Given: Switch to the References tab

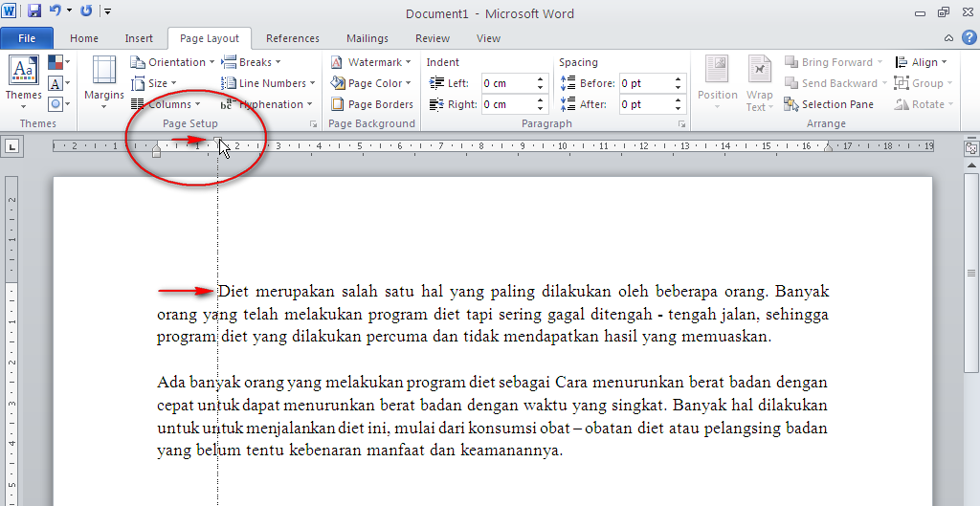Looking at the screenshot, I should (x=293, y=38).
